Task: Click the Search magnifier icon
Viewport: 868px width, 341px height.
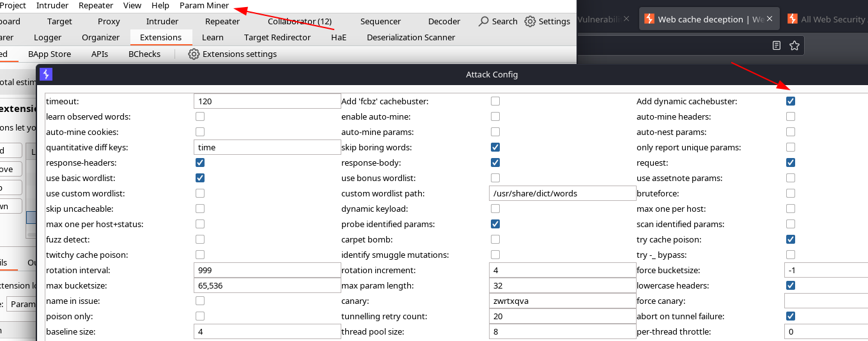Action: (484, 21)
